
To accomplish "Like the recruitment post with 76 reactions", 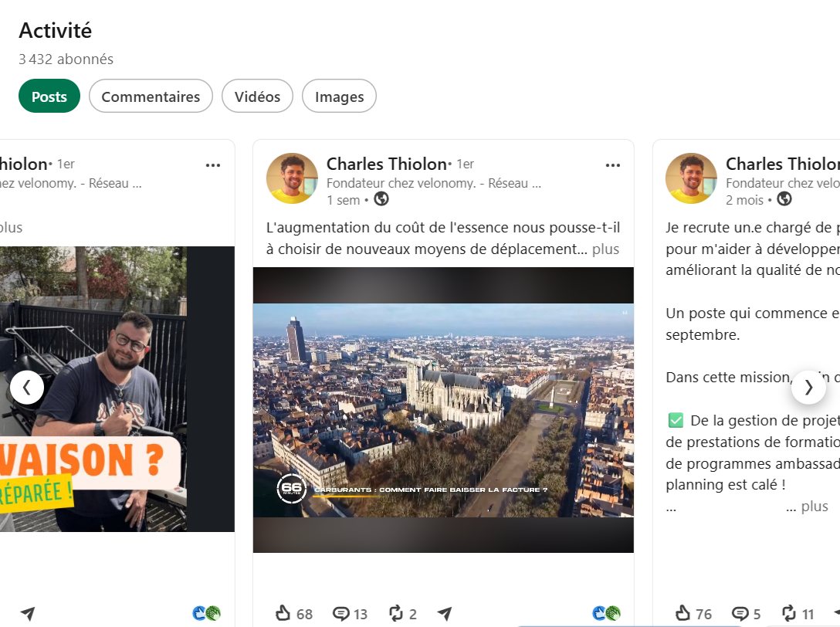I will (x=693, y=614).
